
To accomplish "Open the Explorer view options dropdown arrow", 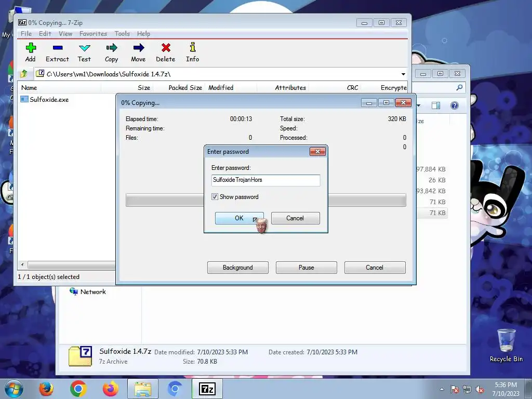I will (419, 105).
